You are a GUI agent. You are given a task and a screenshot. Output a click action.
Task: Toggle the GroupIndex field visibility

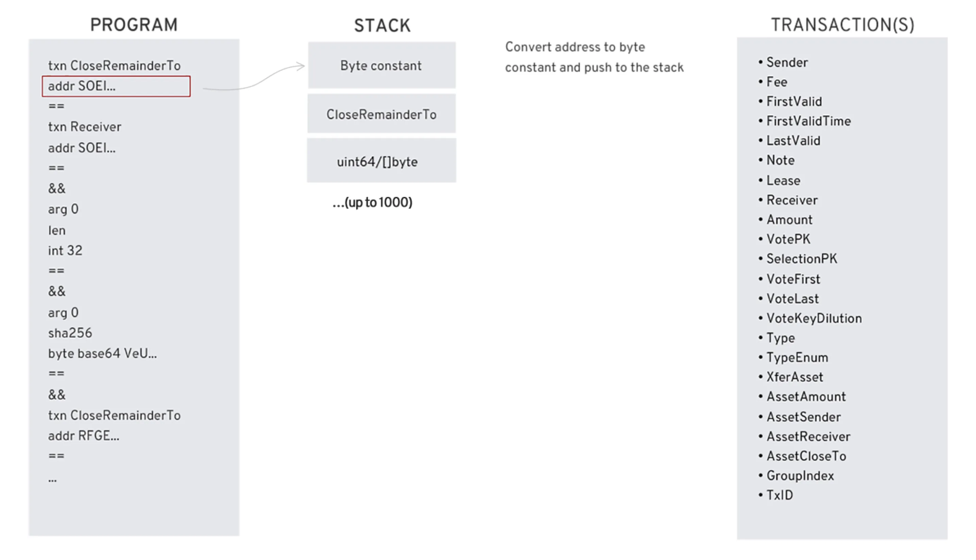point(799,476)
